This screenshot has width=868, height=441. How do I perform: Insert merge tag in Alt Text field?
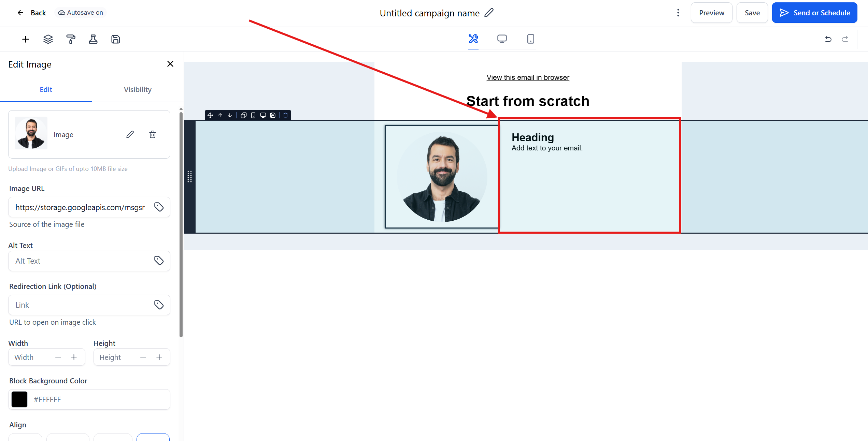[x=159, y=261]
